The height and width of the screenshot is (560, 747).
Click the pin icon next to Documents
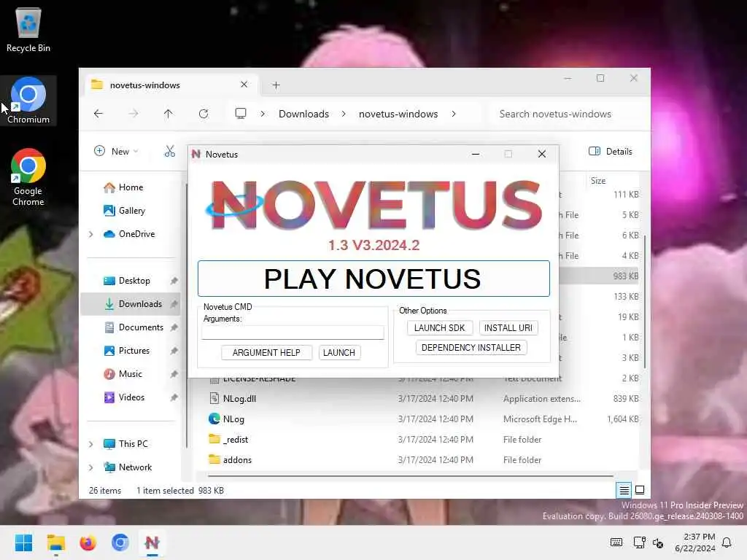(x=174, y=327)
